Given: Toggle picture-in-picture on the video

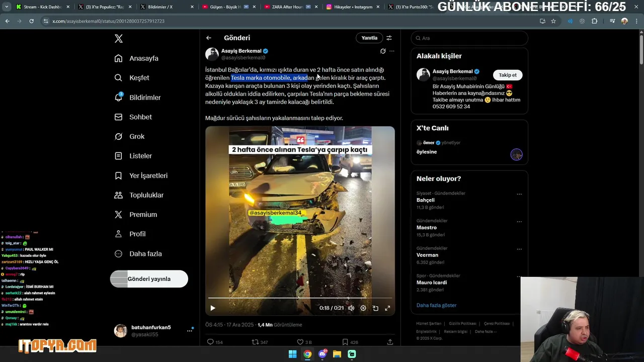Looking at the screenshot, I should [375, 308].
